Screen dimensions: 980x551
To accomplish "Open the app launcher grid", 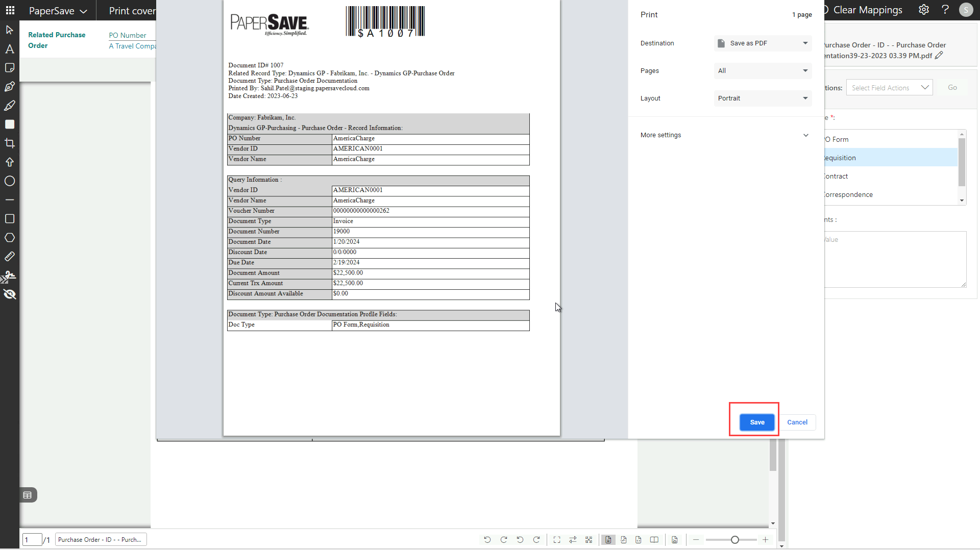I will 10,10.
